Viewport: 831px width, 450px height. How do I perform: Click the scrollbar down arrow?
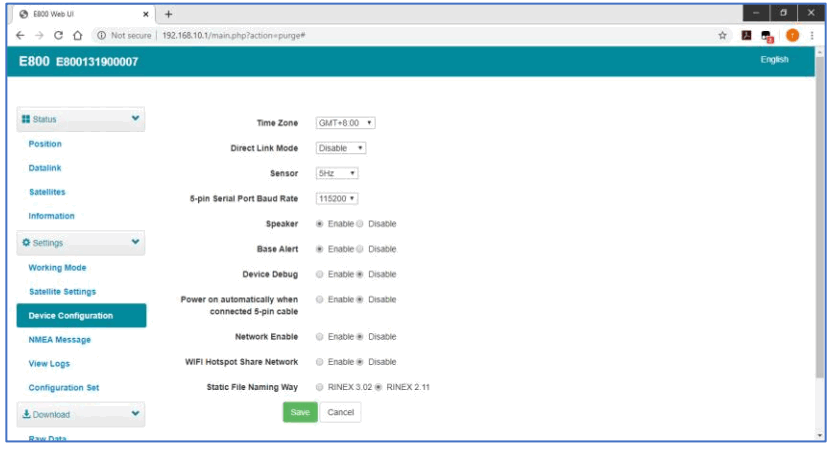point(820,436)
